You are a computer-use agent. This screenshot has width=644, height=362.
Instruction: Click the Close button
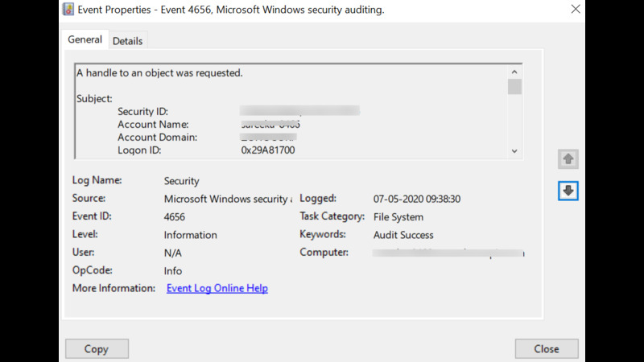tap(547, 348)
